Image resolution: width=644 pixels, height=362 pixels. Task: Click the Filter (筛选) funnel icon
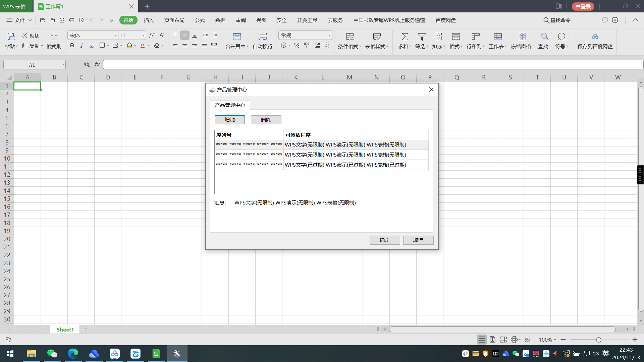tap(422, 37)
